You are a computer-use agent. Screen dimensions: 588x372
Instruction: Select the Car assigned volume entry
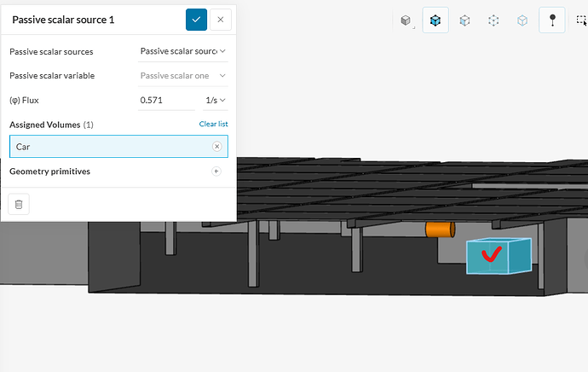pyautogui.click(x=118, y=147)
